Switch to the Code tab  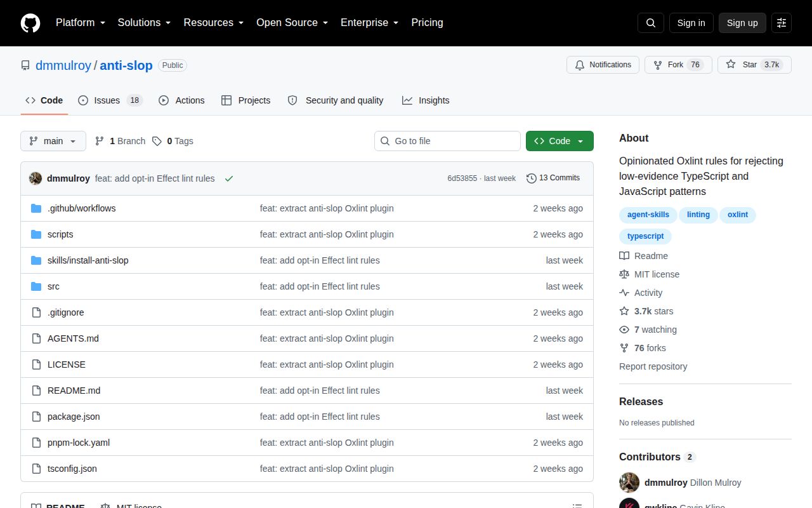44,100
